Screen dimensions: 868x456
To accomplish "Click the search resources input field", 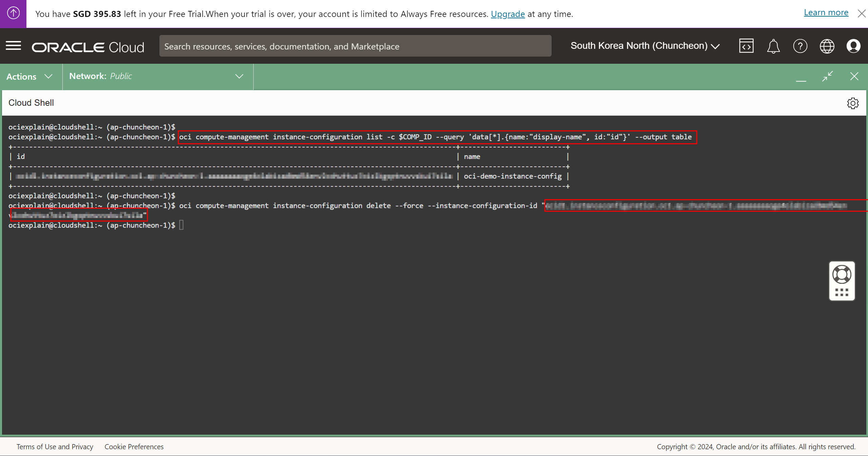I will (355, 46).
